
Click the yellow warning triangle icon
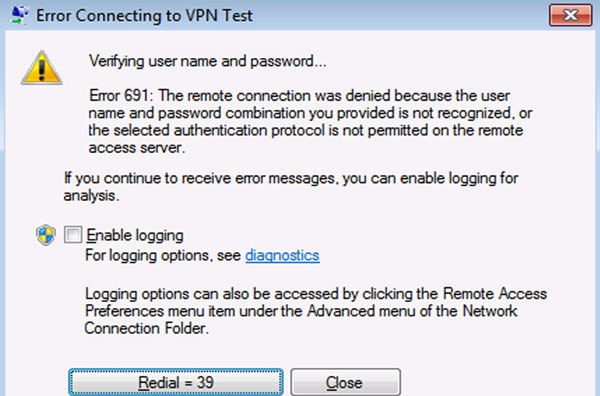42,68
